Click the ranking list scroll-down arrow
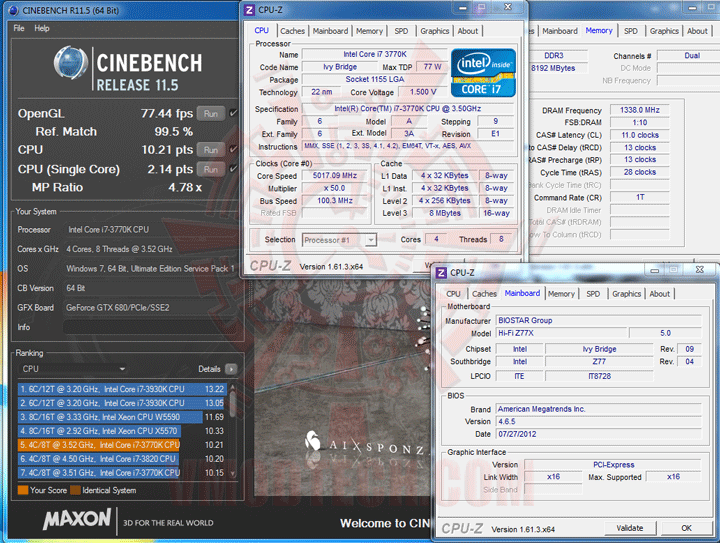Screen dimensions: 720x543 click(233, 473)
